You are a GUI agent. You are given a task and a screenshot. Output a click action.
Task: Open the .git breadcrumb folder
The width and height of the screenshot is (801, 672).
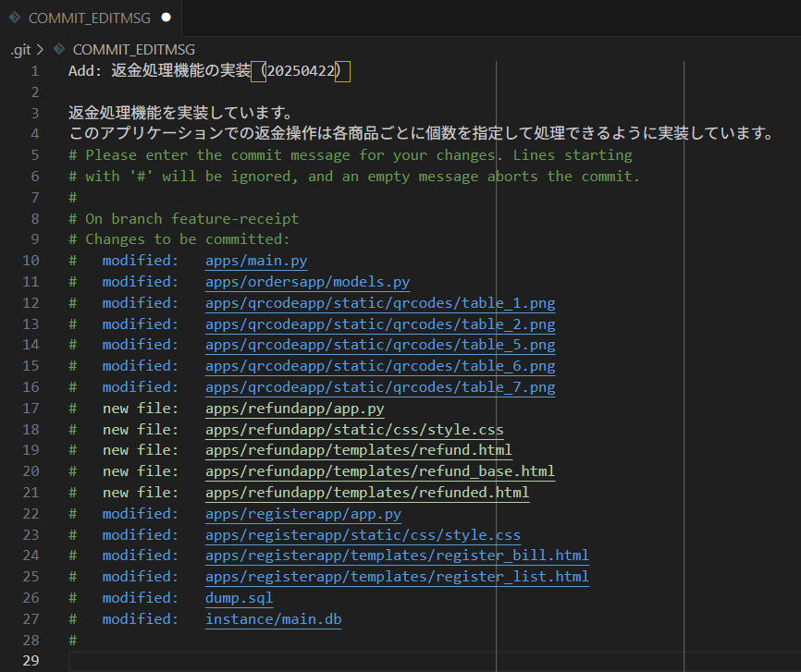tap(20, 50)
